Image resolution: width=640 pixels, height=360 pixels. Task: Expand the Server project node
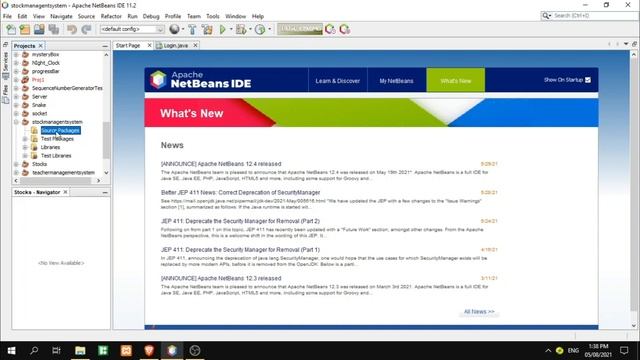pyautogui.click(x=16, y=97)
